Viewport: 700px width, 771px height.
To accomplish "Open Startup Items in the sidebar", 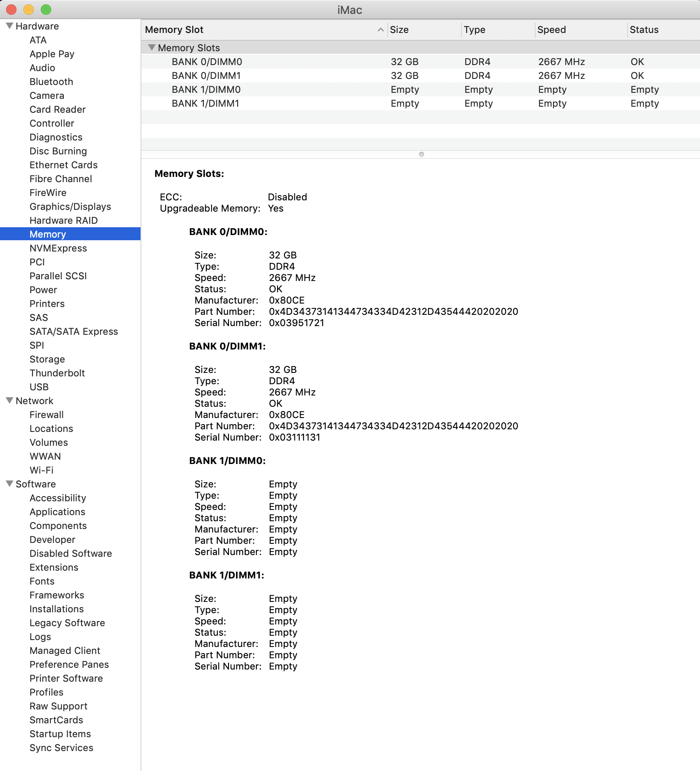I will [x=60, y=734].
